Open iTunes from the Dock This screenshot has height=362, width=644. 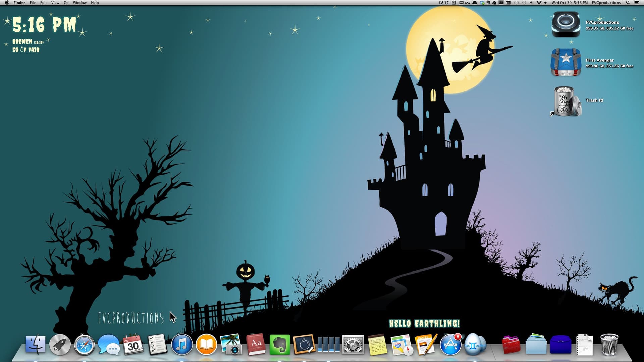(181, 345)
